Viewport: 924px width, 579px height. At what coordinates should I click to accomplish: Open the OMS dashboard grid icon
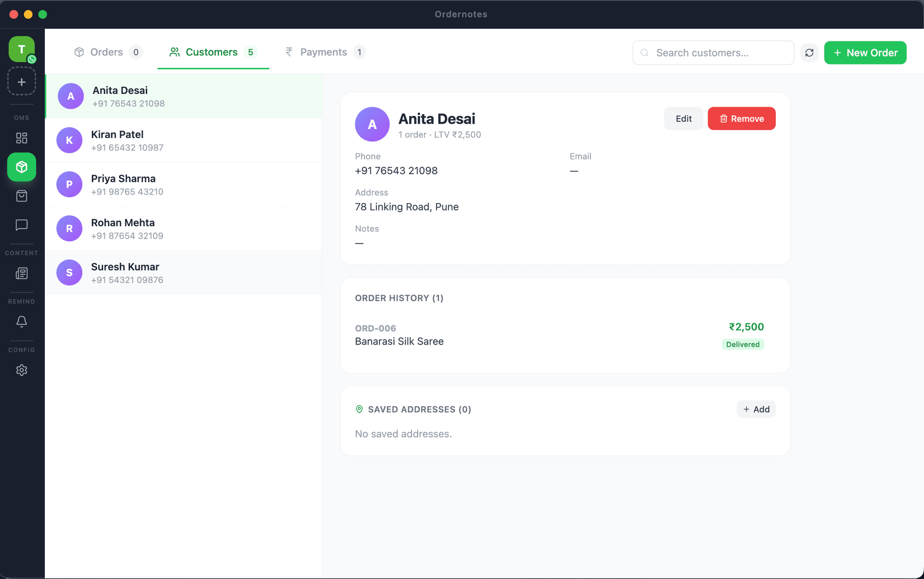click(21, 138)
